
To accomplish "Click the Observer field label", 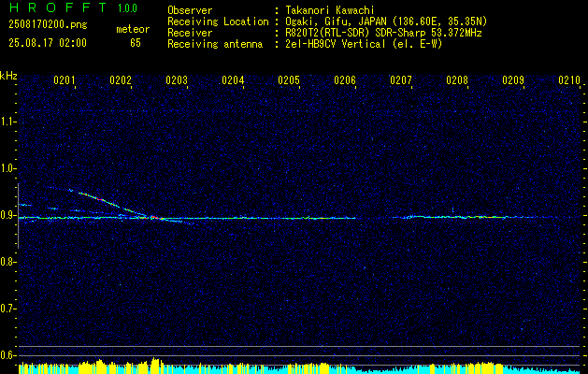I will [x=190, y=10].
